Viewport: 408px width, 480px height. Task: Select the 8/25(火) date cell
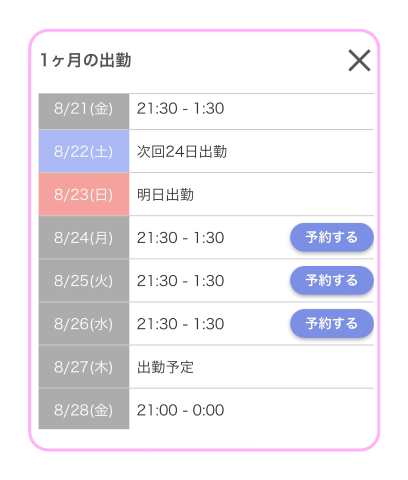pos(84,280)
